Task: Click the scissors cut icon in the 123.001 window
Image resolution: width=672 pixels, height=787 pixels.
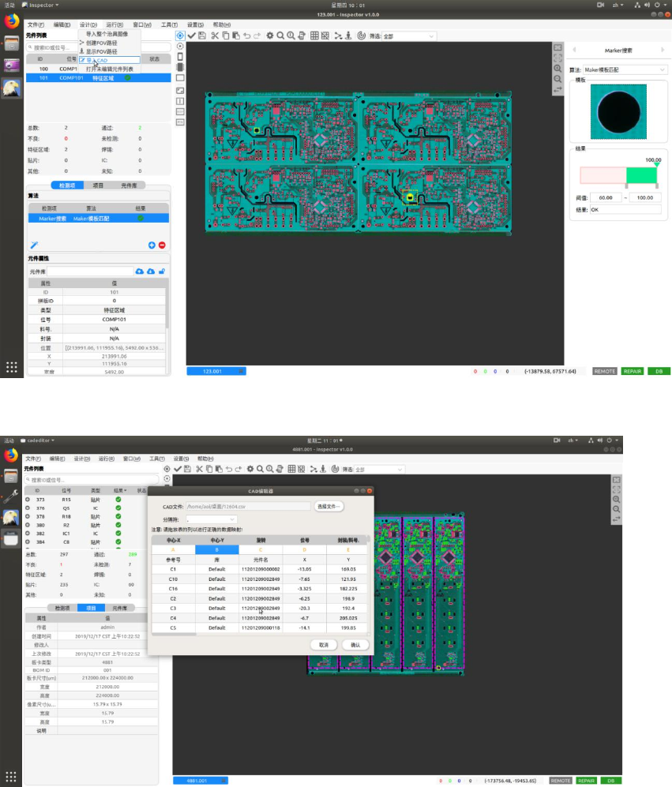Action: coord(215,36)
